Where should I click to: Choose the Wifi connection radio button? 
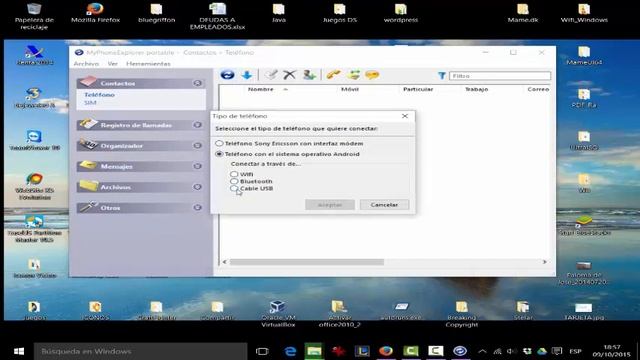coord(234,174)
